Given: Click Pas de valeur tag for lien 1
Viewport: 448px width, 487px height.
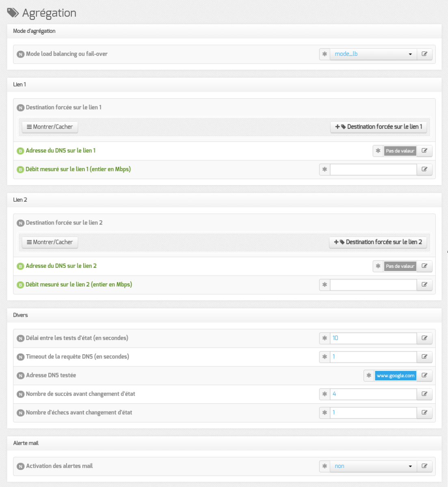Looking at the screenshot, I should [400, 151].
